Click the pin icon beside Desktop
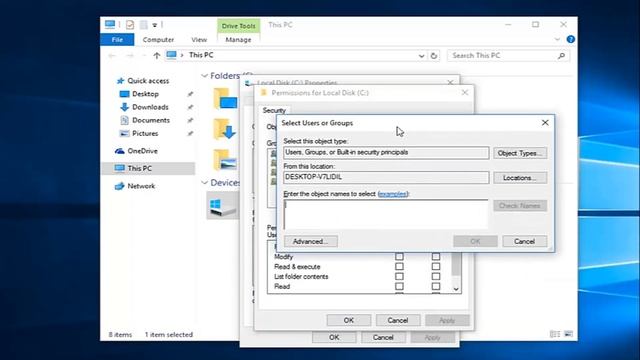The width and height of the screenshot is (640, 360). pyautogui.click(x=190, y=94)
